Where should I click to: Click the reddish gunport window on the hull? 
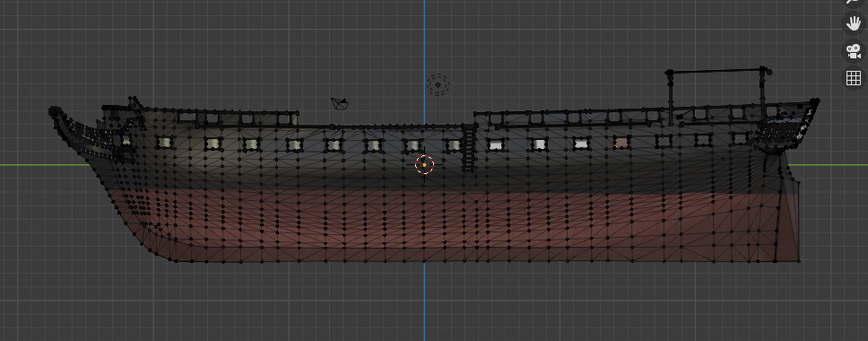[621, 143]
